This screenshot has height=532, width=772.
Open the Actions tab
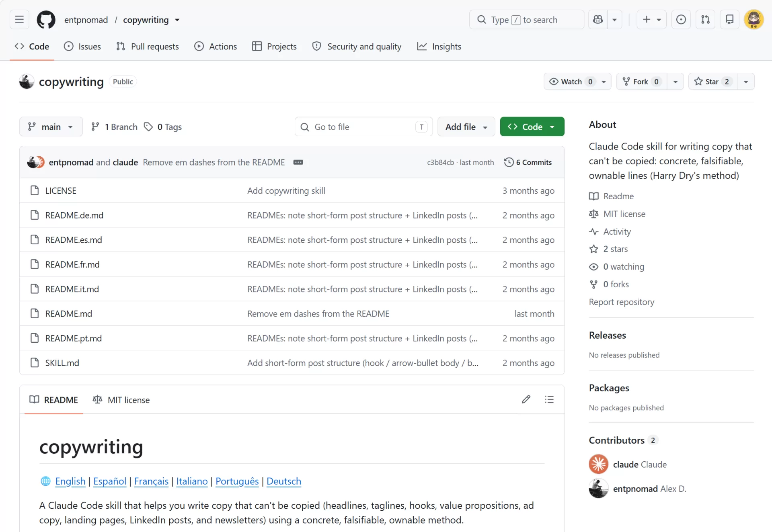pyautogui.click(x=216, y=47)
